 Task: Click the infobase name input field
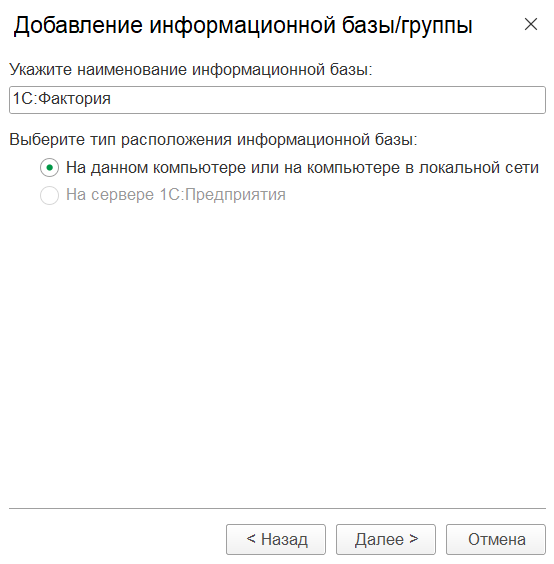[x=277, y=100]
